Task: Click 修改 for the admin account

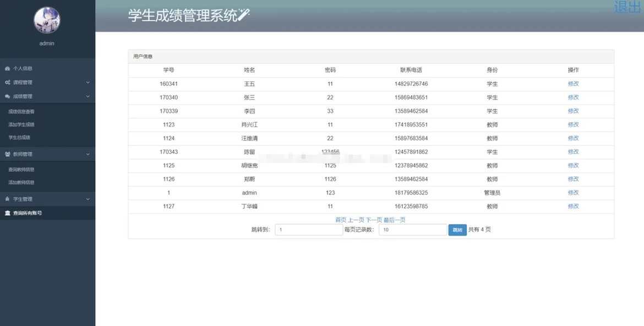Action: click(574, 193)
